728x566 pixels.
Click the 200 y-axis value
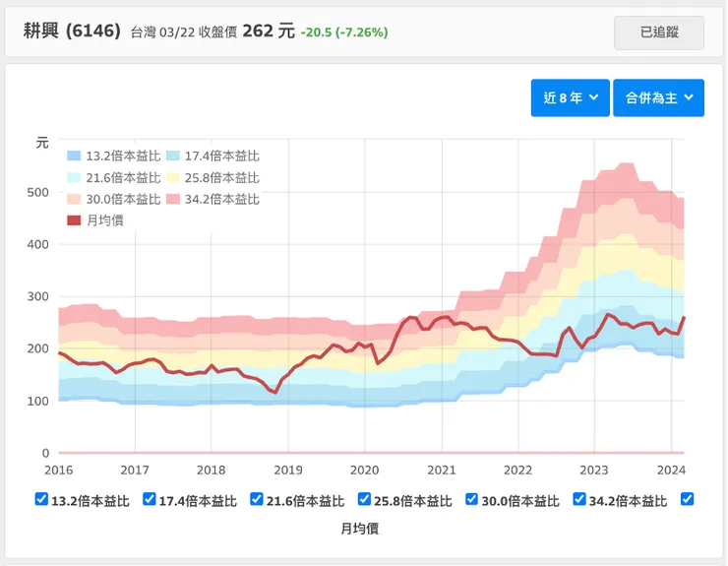pos(37,348)
